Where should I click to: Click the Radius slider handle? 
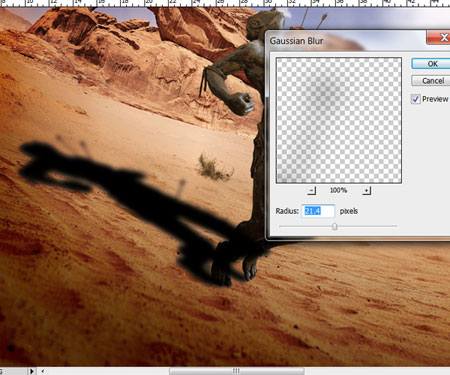(335, 227)
